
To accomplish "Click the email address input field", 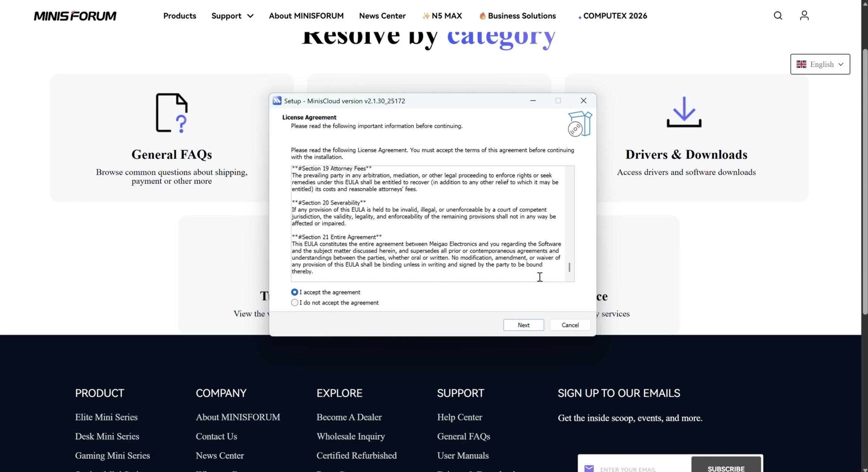I will click(643, 469).
